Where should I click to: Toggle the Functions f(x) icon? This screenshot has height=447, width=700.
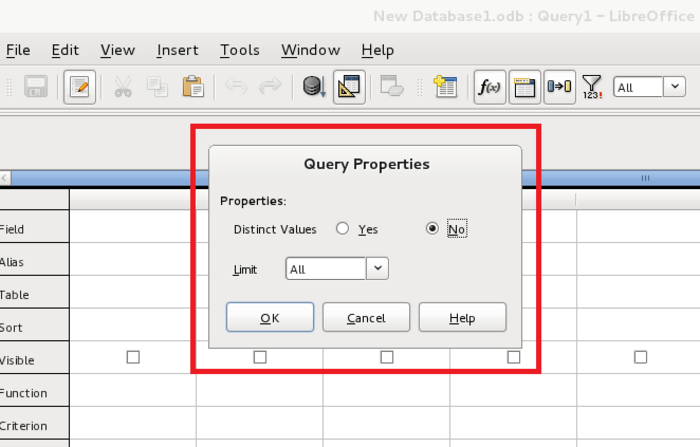[x=490, y=87]
